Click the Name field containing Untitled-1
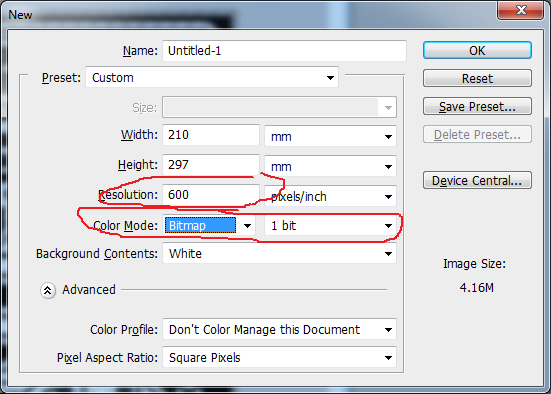 (284, 51)
